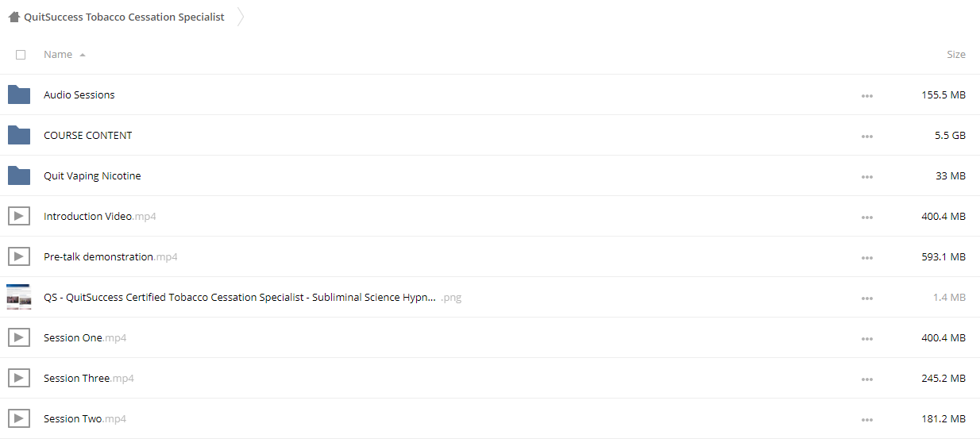
Task: Sort files by the Size column
Action: click(x=956, y=55)
